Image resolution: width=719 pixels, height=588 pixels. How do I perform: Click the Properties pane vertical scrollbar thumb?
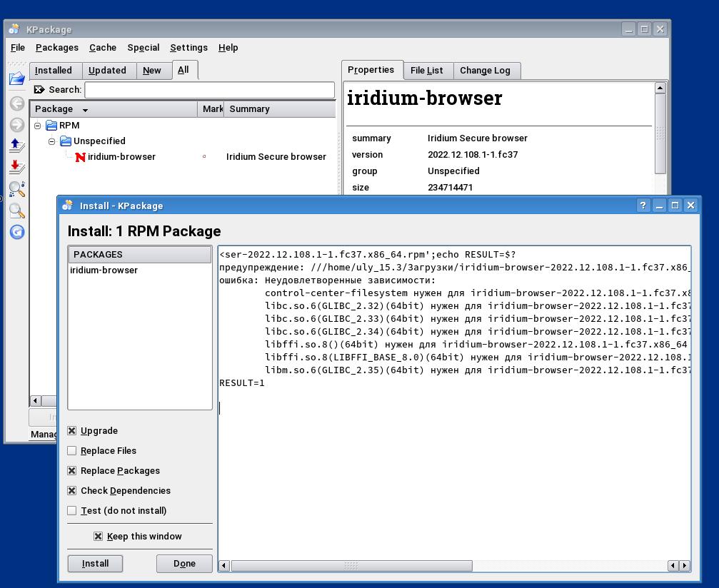click(x=660, y=134)
